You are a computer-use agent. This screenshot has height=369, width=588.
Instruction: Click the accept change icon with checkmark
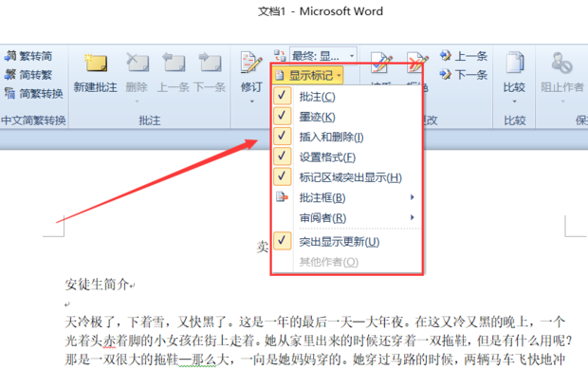coord(381,63)
